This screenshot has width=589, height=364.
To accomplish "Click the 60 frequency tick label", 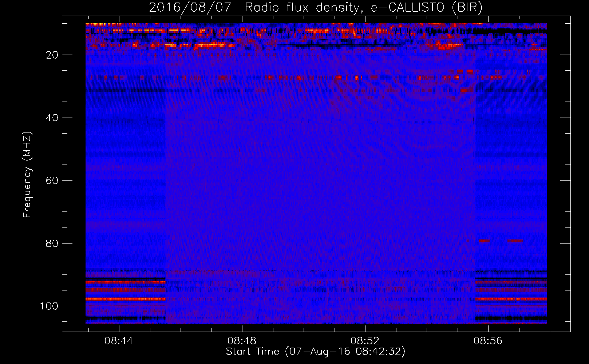I will (52, 181).
